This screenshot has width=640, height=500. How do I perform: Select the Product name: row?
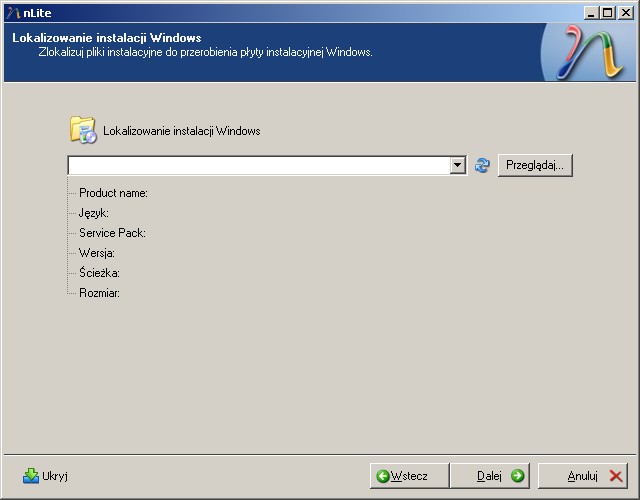pyautogui.click(x=113, y=193)
